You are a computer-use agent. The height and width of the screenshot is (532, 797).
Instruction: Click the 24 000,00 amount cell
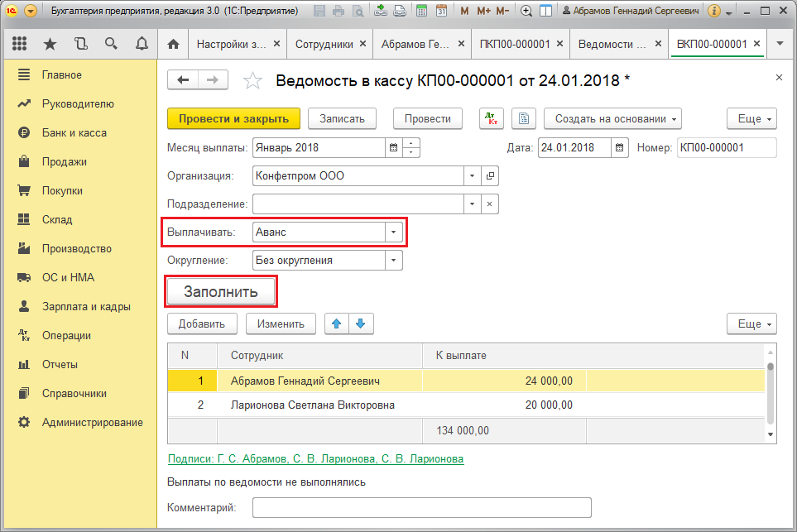pos(504,381)
